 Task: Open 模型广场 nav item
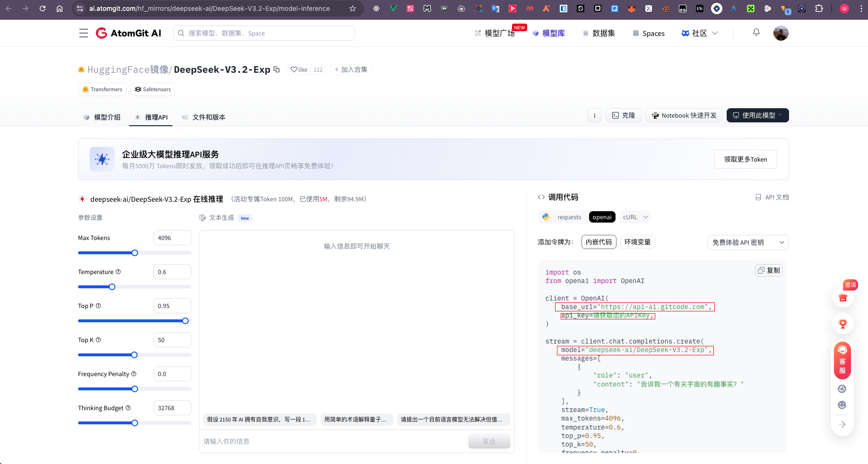click(495, 33)
